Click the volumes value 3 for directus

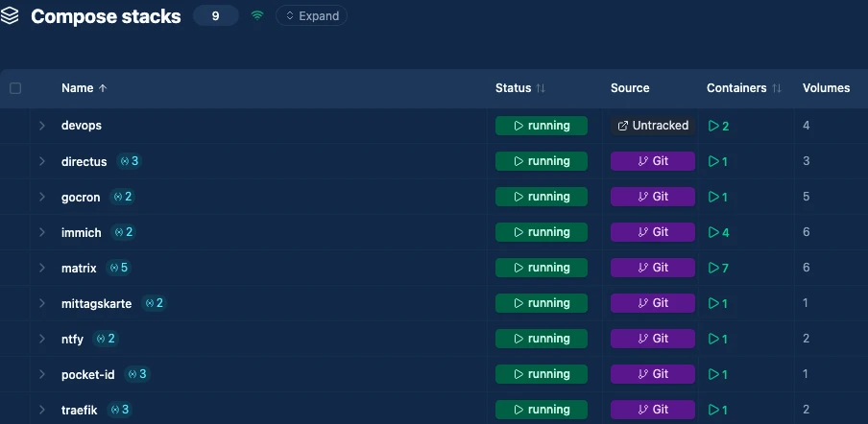[x=806, y=161]
